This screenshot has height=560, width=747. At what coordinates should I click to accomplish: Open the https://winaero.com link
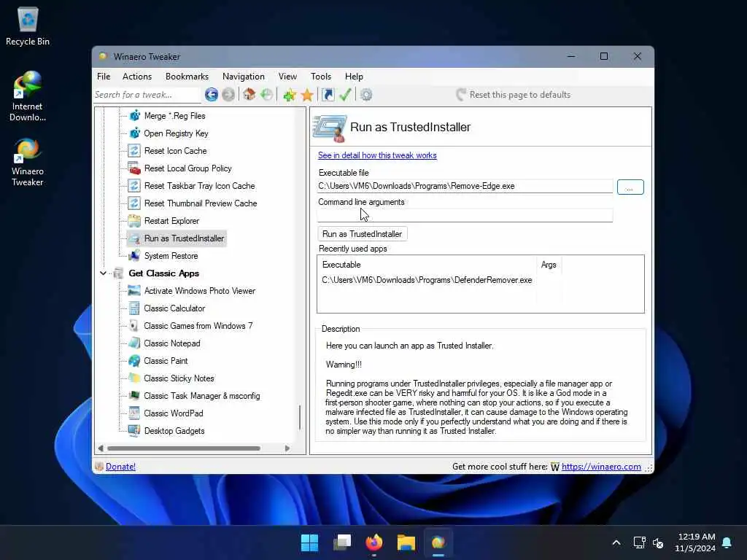pos(601,467)
